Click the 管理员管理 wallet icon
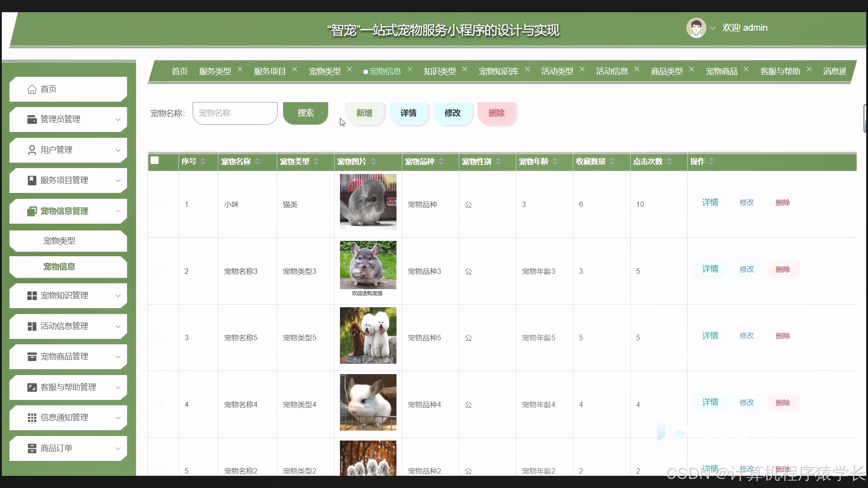 [x=32, y=119]
